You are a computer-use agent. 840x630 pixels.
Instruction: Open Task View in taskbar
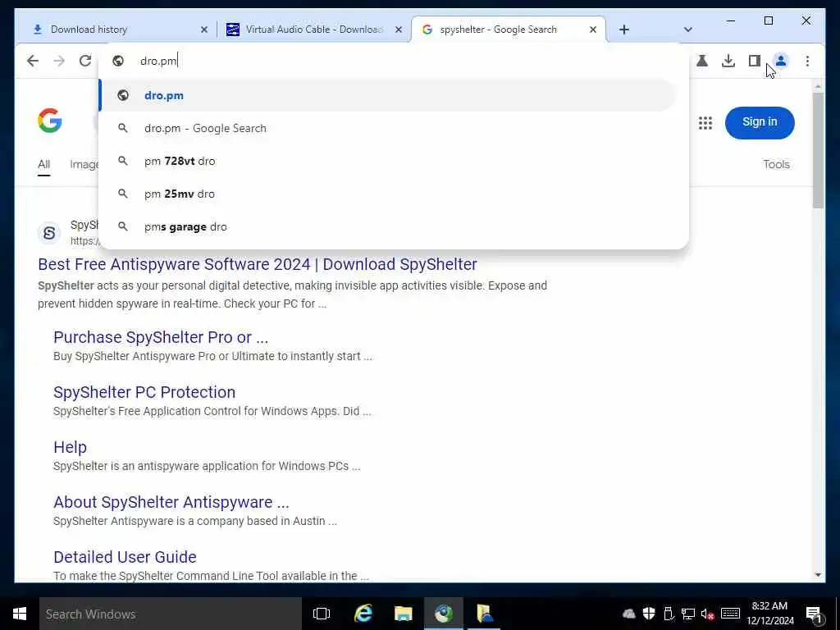click(x=322, y=614)
